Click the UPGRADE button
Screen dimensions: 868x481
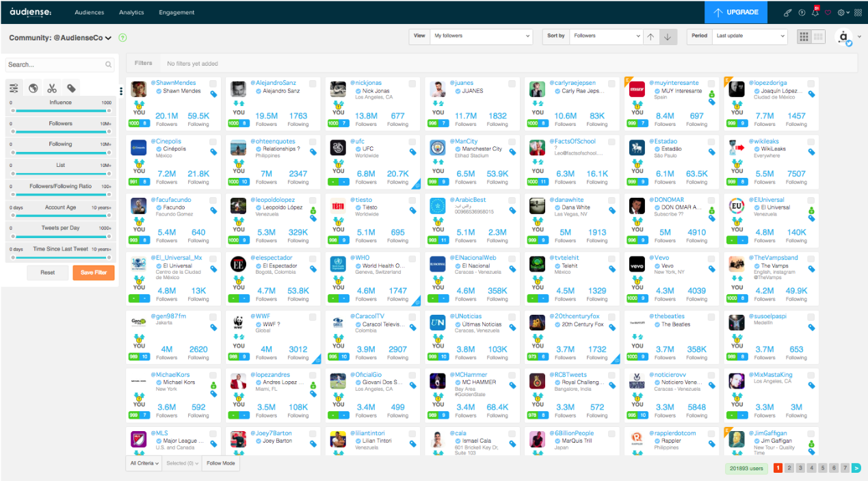point(737,12)
